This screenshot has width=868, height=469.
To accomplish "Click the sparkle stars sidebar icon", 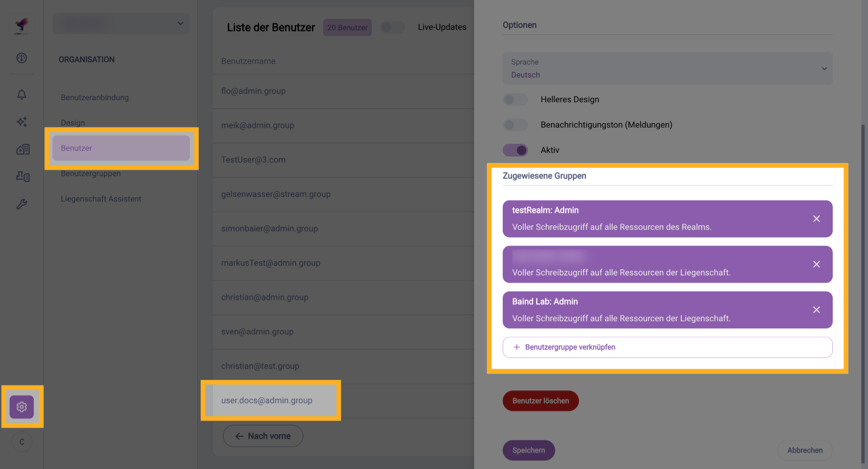I will point(22,122).
